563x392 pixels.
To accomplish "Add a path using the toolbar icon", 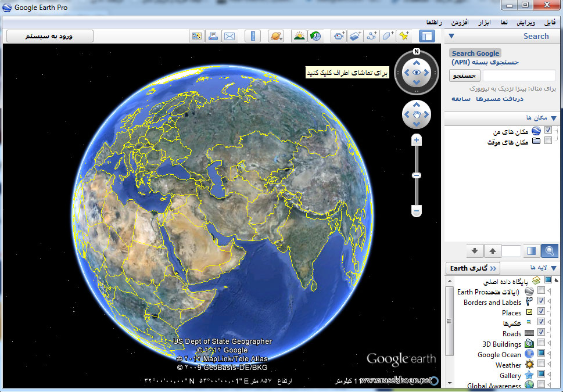I will click(x=371, y=36).
